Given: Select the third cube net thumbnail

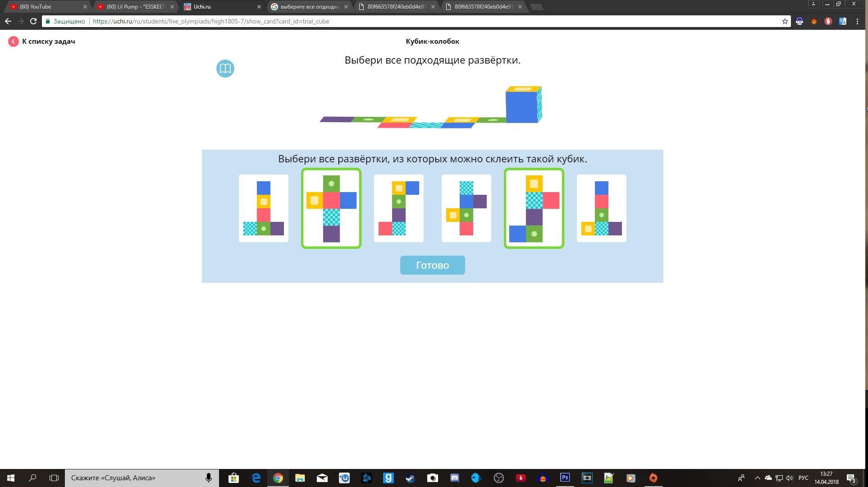Looking at the screenshot, I should coord(399,208).
